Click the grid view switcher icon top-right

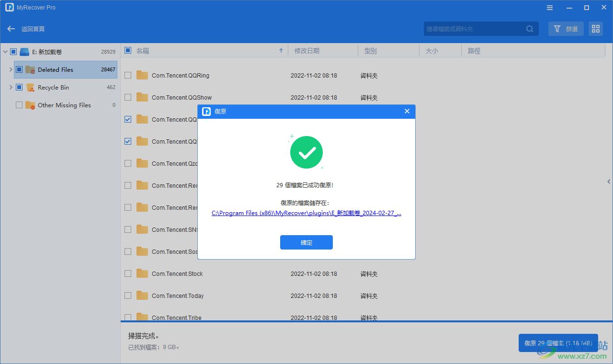595,29
